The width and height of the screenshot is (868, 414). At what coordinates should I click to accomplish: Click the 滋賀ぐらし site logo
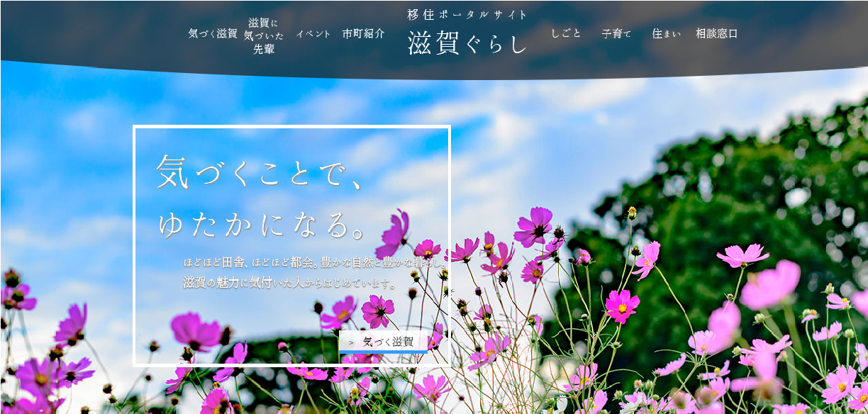tap(468, 44)
